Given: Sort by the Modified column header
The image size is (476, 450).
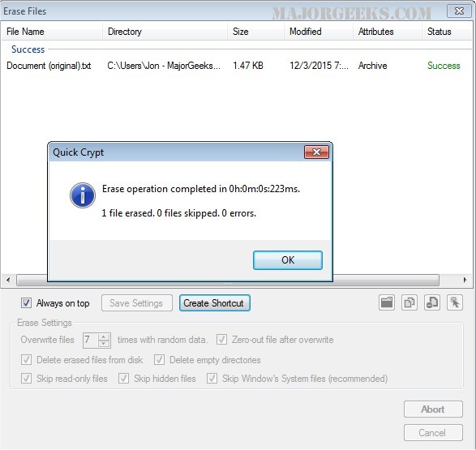Looking at the screenshot, I should pos(319,32).
